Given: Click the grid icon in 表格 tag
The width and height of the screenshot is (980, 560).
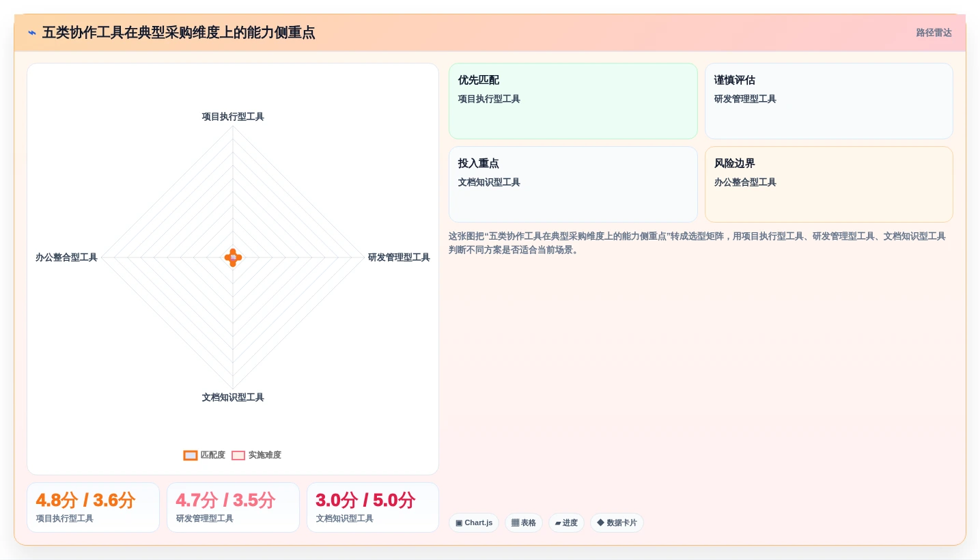Looking at the screenshot, I should (515, 523).
